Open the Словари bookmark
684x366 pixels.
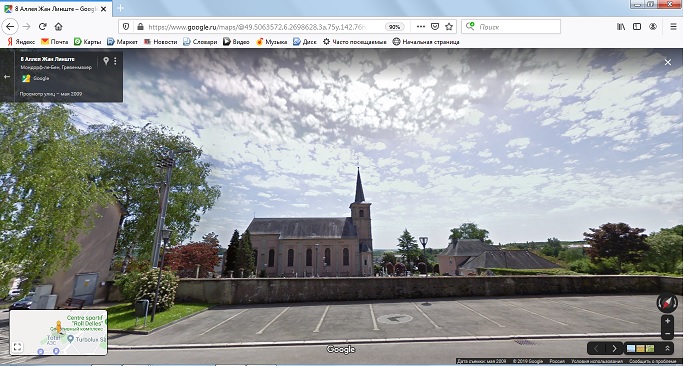point(200,42)
